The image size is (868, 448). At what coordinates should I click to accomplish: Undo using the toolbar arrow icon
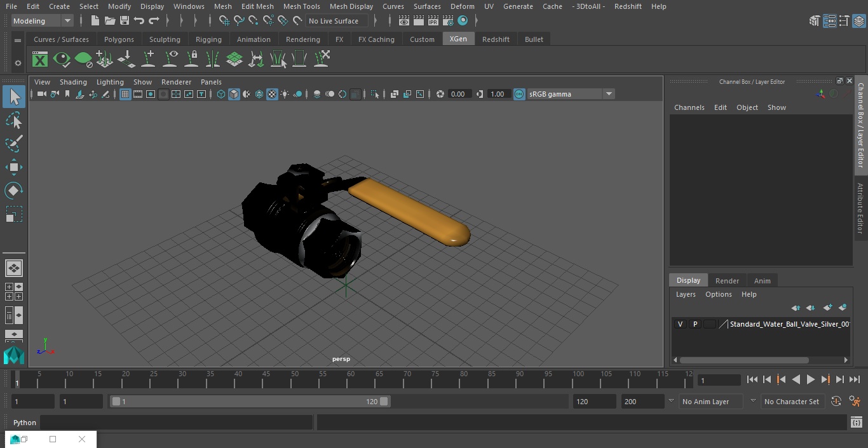(139, 21)
